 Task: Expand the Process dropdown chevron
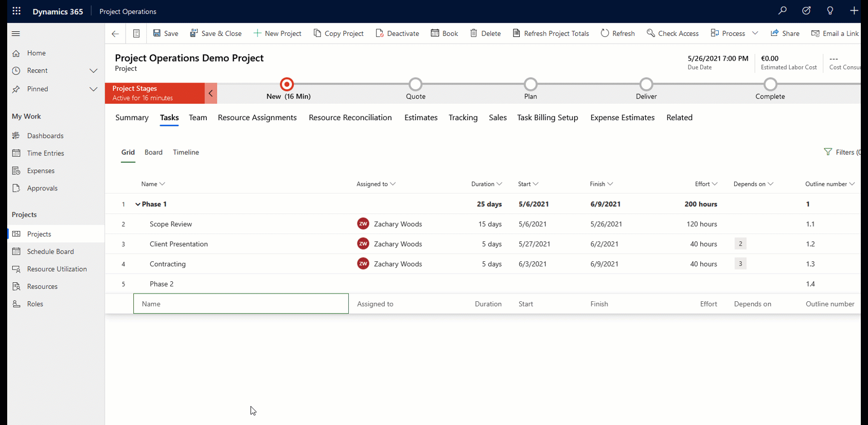click(755, 33)
